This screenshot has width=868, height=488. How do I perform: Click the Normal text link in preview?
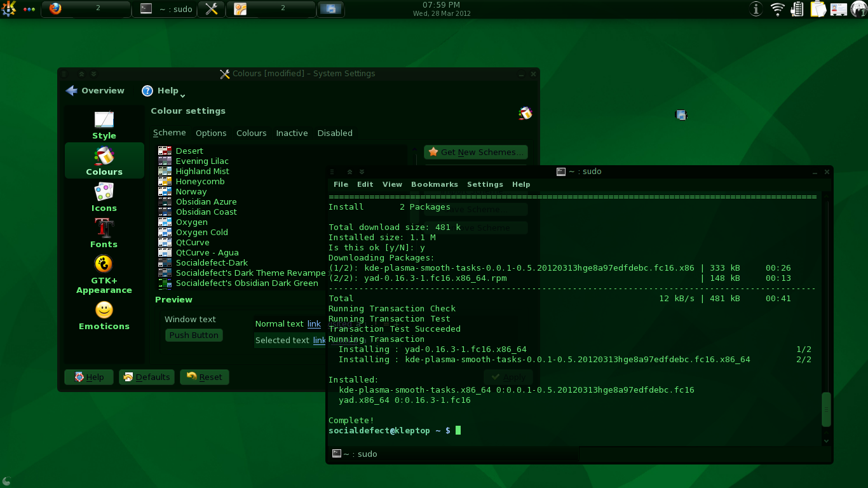click(x=314, y=323)
